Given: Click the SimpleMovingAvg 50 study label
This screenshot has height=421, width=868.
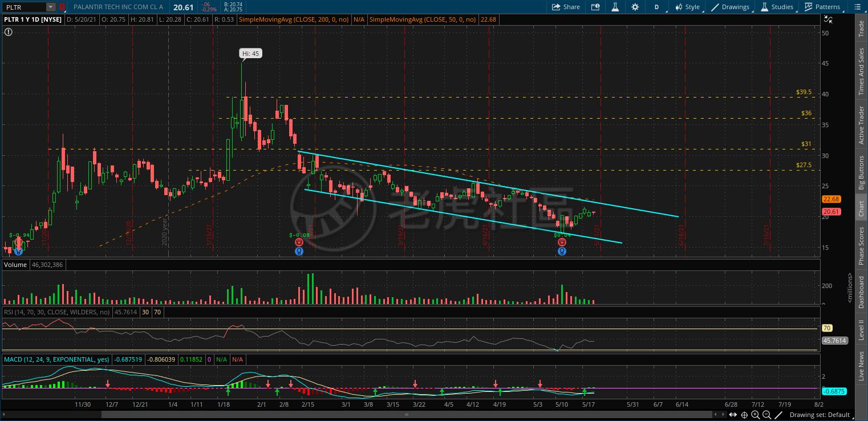Looking at the screenshot, I should pyautogui.click(x=423, y=19).
